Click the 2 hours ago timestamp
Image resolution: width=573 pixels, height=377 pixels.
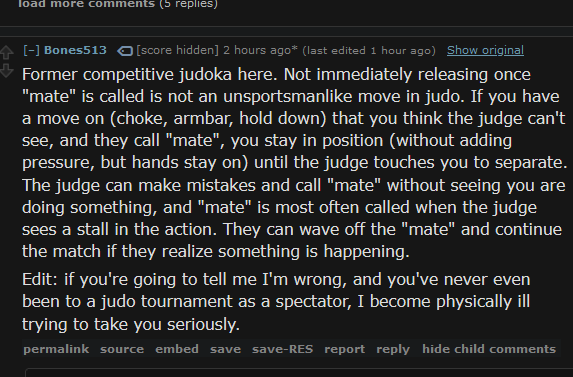coord(260,50)
